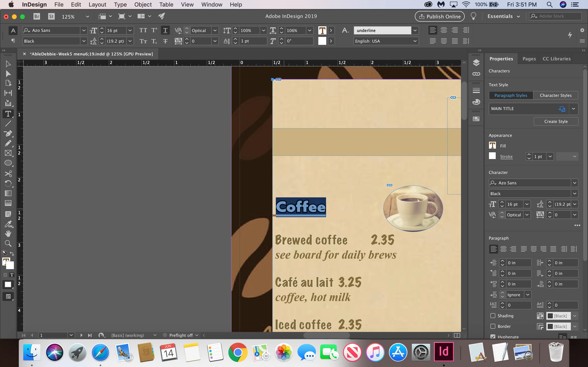
Task: Open the MAIN TITLE paragraph style dropdown
Action: click(574, 109)
